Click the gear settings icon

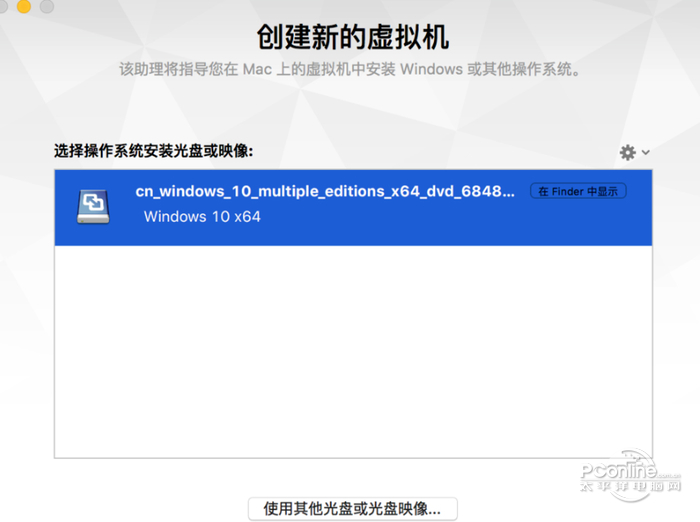click(628, 153)
